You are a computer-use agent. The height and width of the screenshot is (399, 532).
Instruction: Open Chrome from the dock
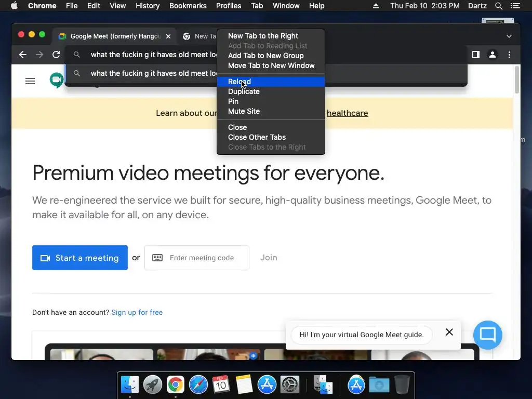[176, 385]
